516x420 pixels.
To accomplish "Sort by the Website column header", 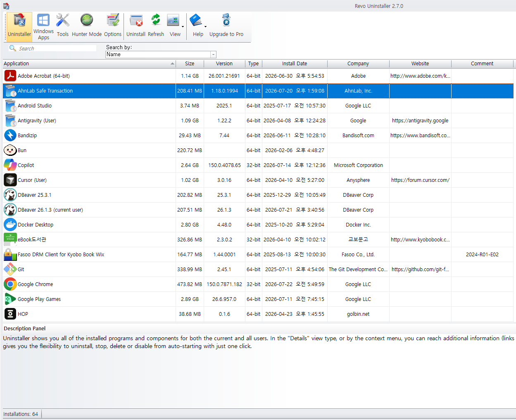I will [420, 64].
